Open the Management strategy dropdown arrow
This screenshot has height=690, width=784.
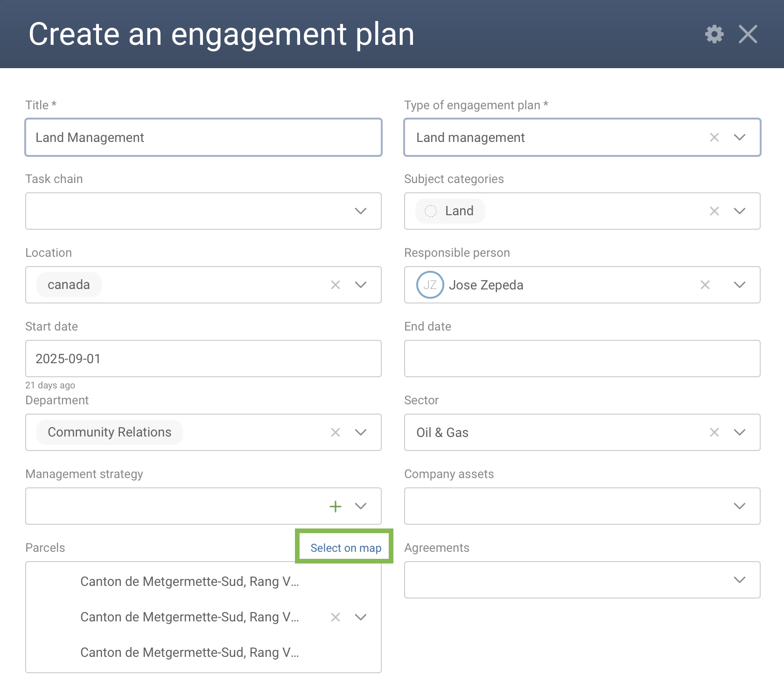pos(360,506)
